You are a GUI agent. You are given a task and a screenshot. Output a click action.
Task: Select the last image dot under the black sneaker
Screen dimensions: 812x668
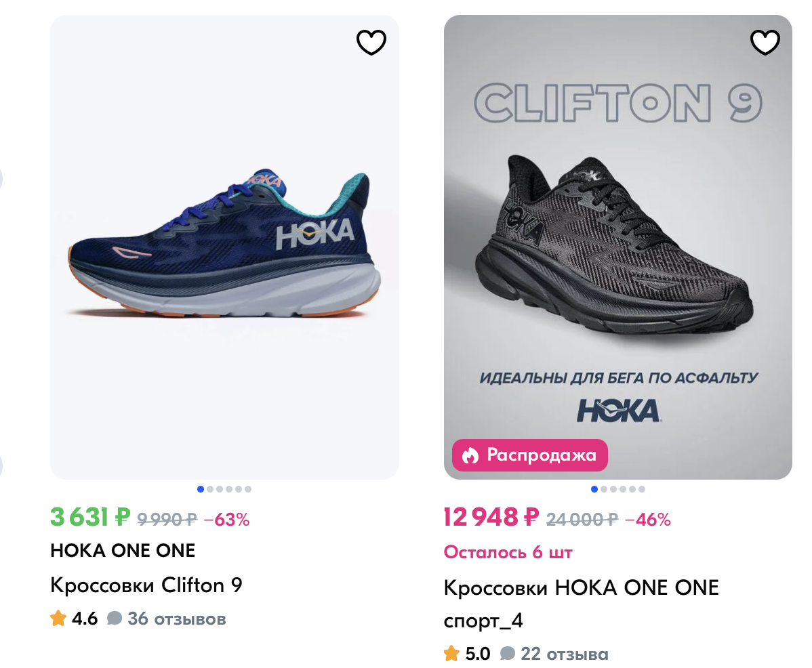coord(641,489)
